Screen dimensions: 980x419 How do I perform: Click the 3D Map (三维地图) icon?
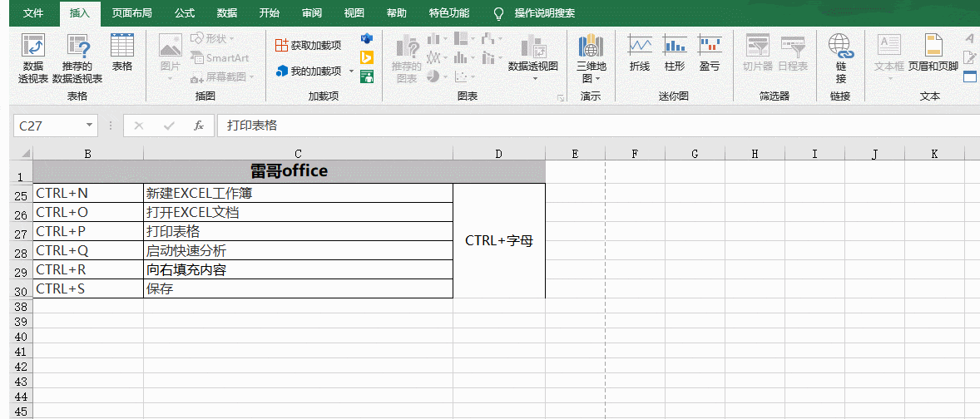[591, 46]
